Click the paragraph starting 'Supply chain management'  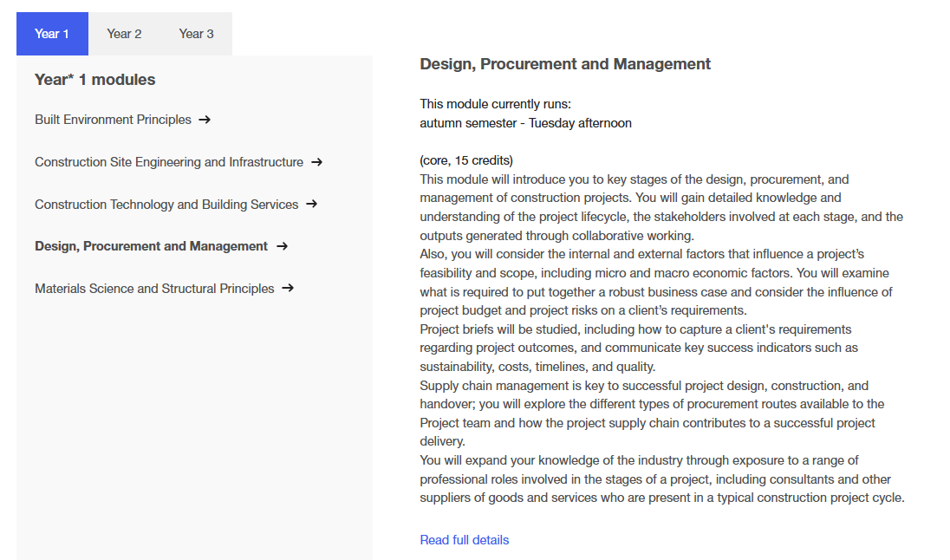652,413
